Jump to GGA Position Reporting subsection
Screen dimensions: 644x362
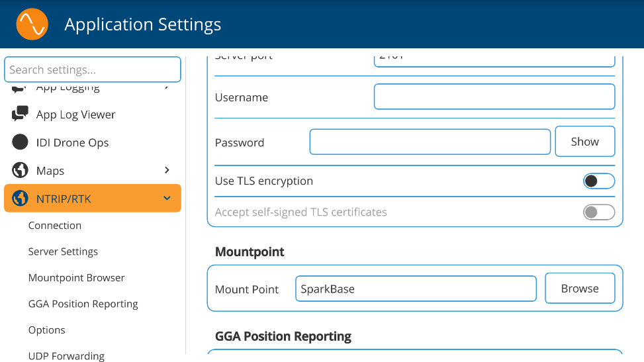point(83,304)
